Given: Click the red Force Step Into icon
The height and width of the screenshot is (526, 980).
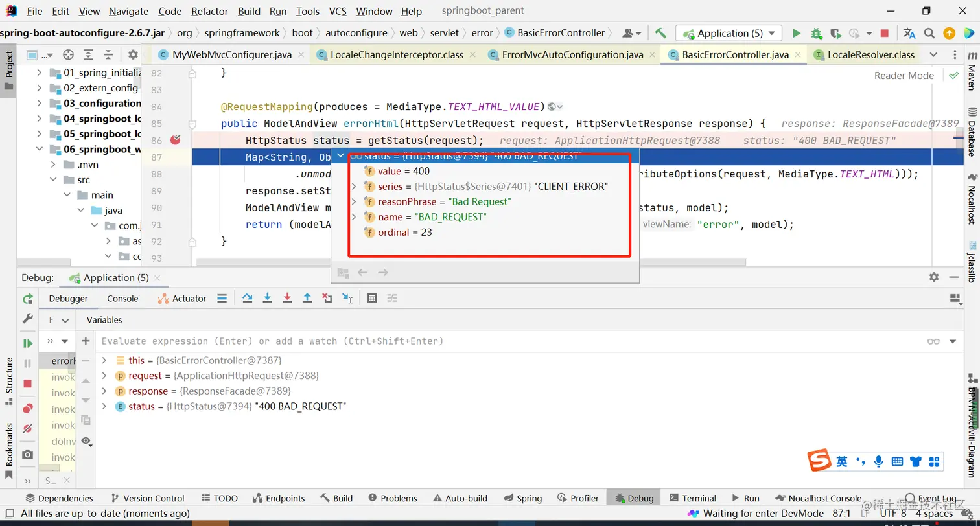Looking at the screenshot, I should pyautogui.click(x=287, y=298).
